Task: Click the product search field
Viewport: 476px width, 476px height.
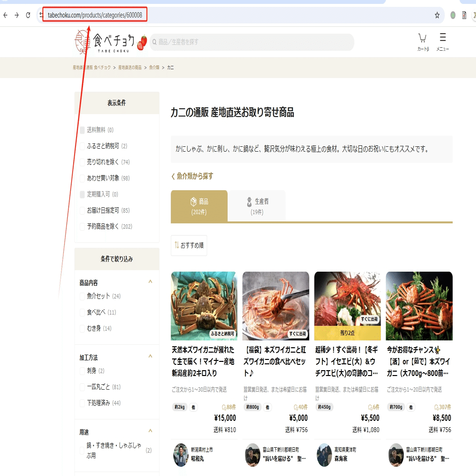Action: [x=252, y=42]
